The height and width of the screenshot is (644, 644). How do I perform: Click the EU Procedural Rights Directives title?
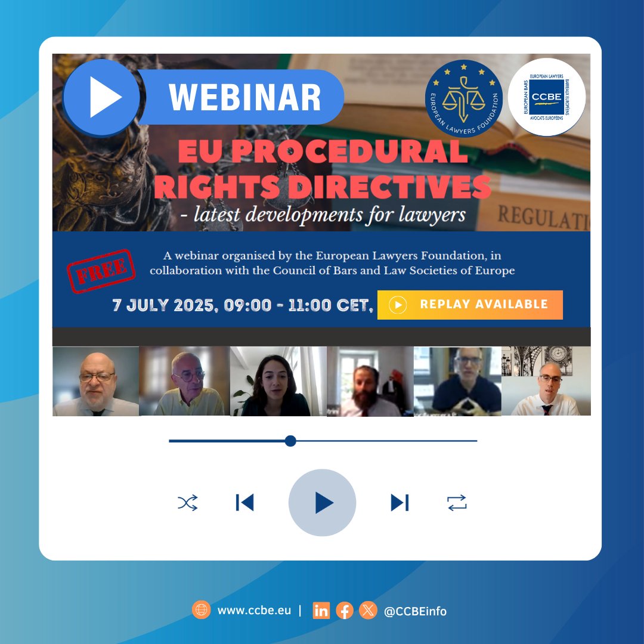tap(323, 169)
